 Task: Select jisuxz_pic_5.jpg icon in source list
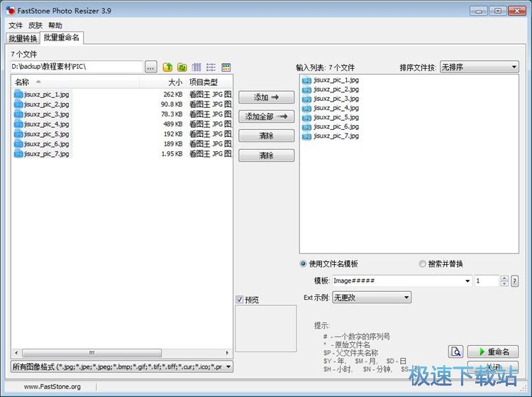(18, 134)
